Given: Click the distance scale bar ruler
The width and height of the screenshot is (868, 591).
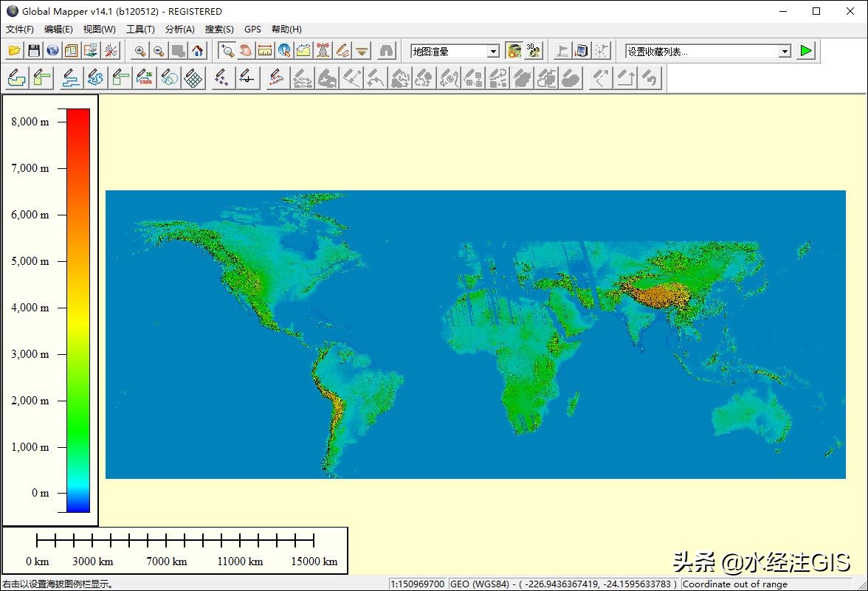Looking at the screenshot, I should tap(175, 540).
